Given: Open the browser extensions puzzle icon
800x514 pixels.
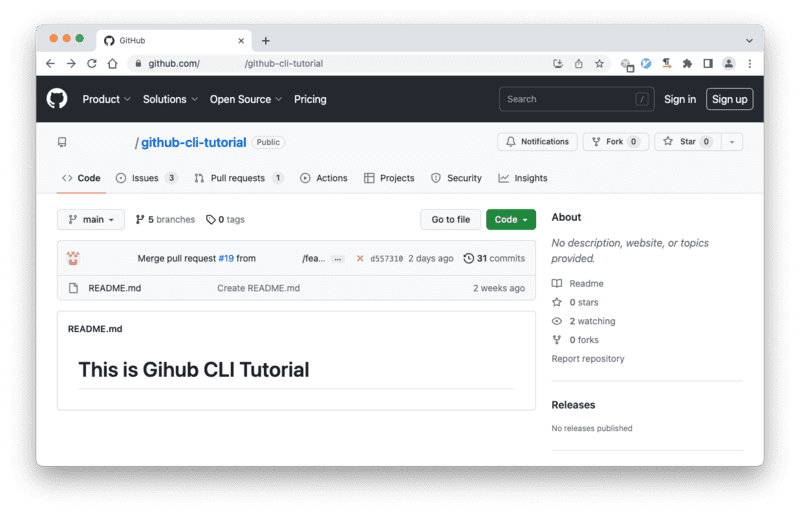Looking at the screenshot, I should click(687, 63).
